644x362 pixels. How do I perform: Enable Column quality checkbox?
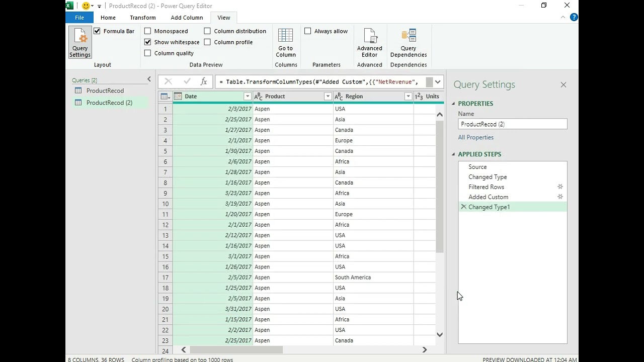coord(147,53)
